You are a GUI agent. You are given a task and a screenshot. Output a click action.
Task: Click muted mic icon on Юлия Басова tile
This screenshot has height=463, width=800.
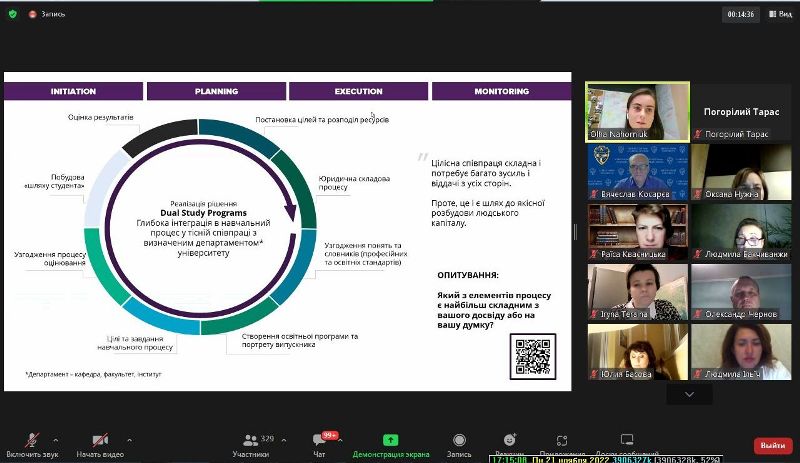(594, 374)
